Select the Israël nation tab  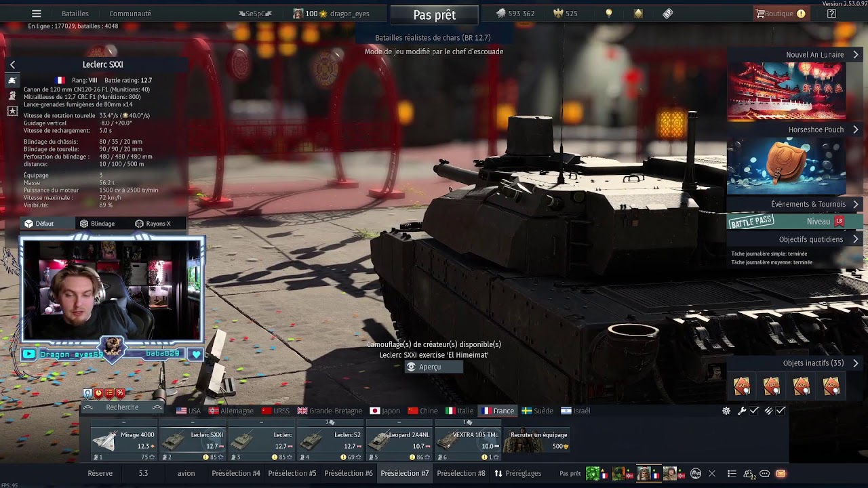576,411
